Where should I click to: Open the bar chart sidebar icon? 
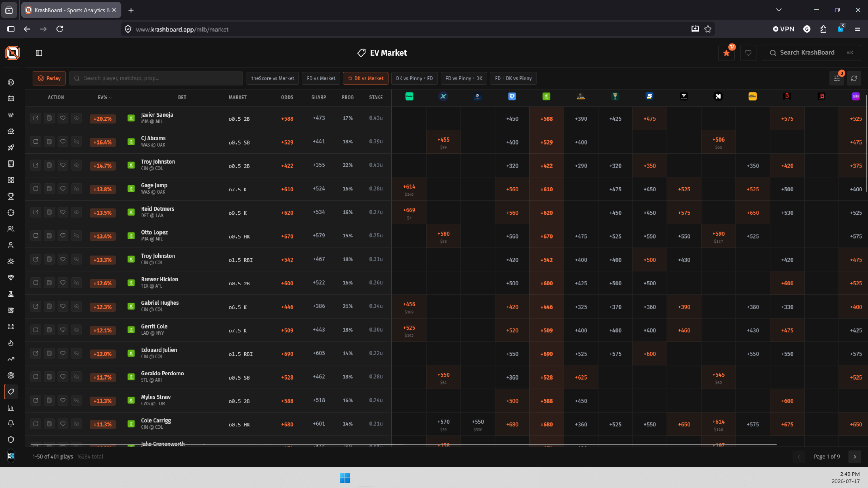[11, 408]
